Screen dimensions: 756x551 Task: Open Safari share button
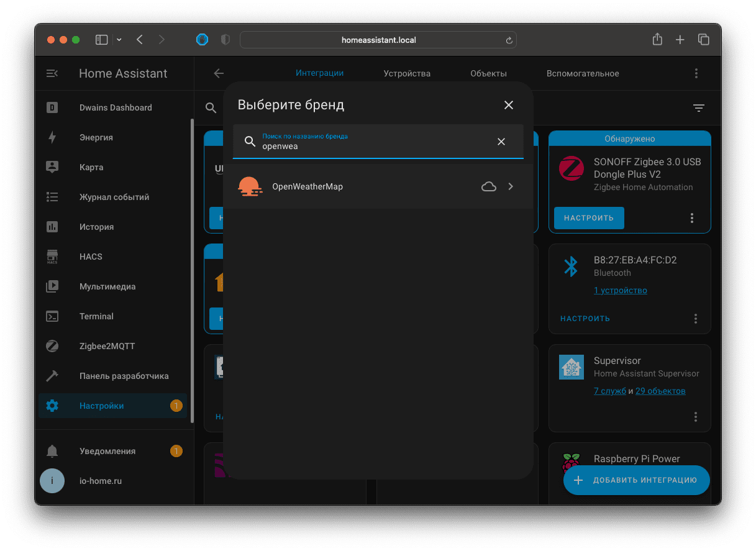657,39
